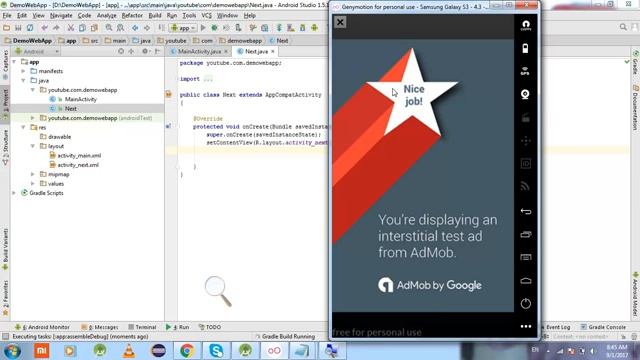This screenshot has height=360, width=640.
Task: Open the Run tool window
Action: tap(178, 327)
